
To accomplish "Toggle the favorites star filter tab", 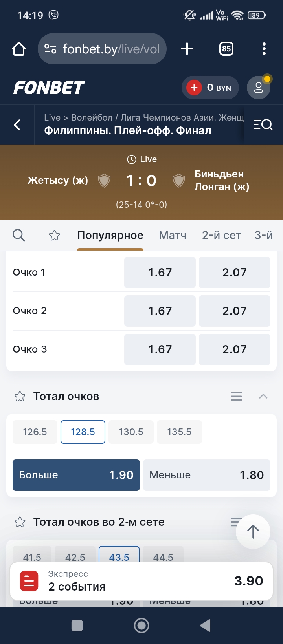I will pyautogui.click(x=54, y=235).
